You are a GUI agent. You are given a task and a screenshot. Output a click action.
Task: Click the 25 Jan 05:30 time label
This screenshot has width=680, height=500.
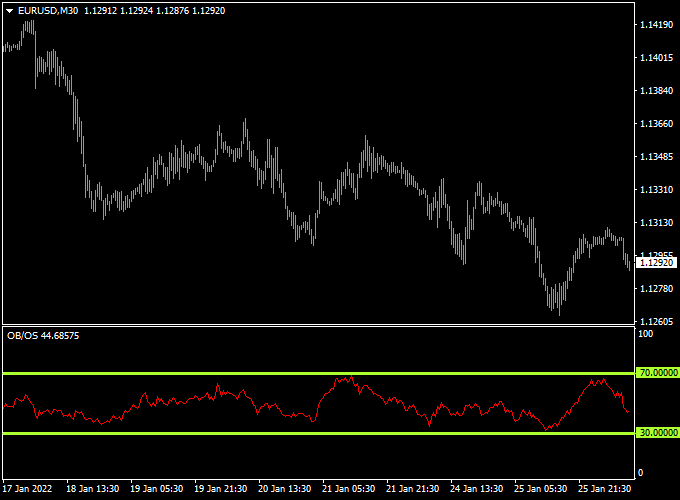coord(541,489)
